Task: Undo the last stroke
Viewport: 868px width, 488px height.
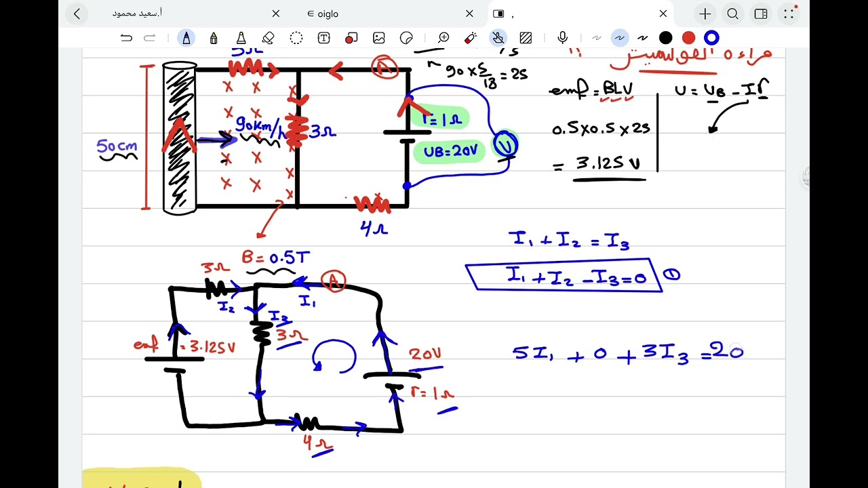Action: [x=126, y=38]
